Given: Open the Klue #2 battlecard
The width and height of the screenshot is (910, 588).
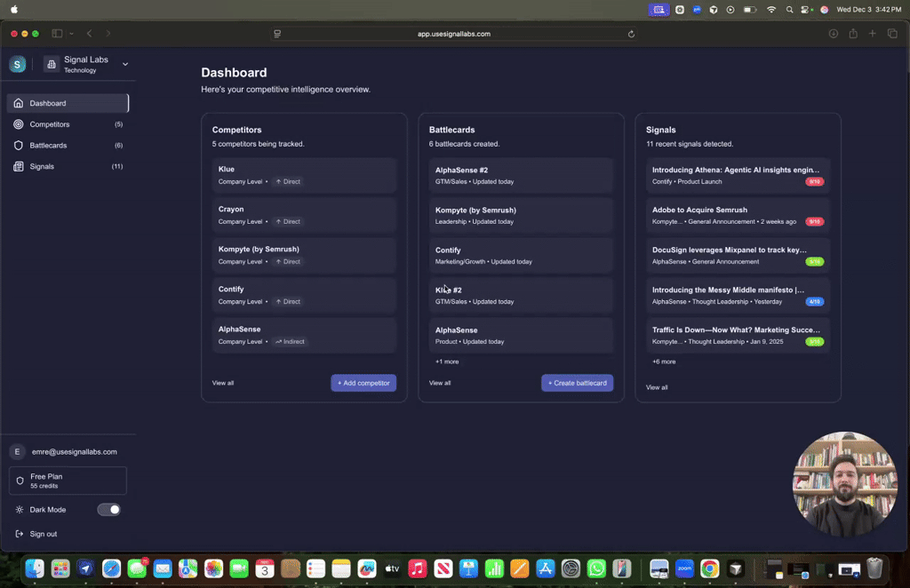Looking at the screenshot, I should 521,295.
